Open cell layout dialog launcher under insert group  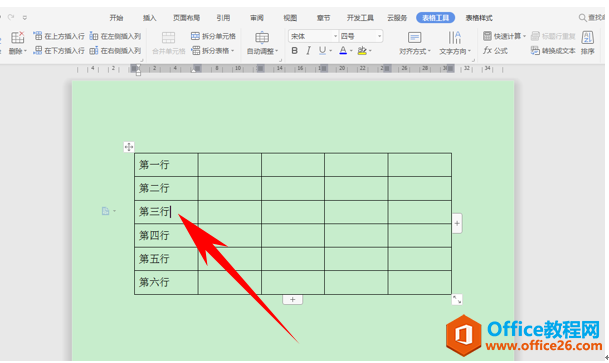coord(142,60)
